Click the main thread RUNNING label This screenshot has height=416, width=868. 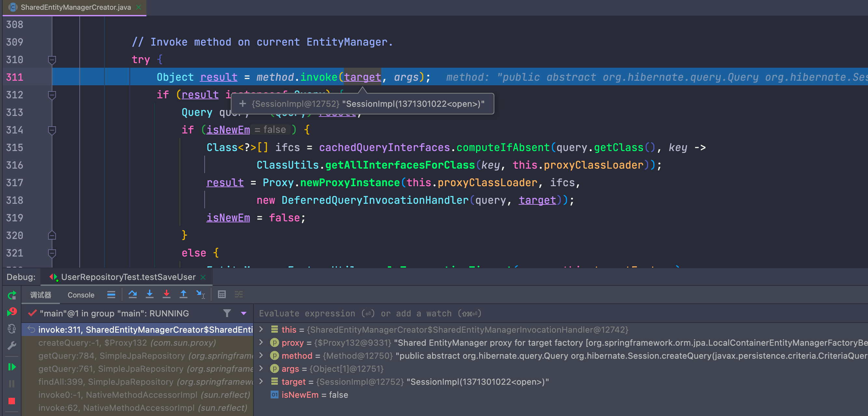tap(114, 313)
